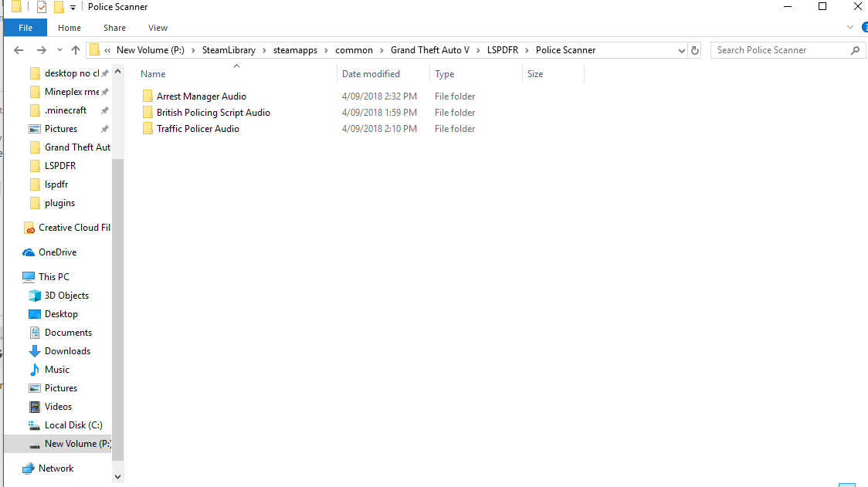Open the Home ribbon tab
Screen dimensions: 868x487
click(70, 28)
